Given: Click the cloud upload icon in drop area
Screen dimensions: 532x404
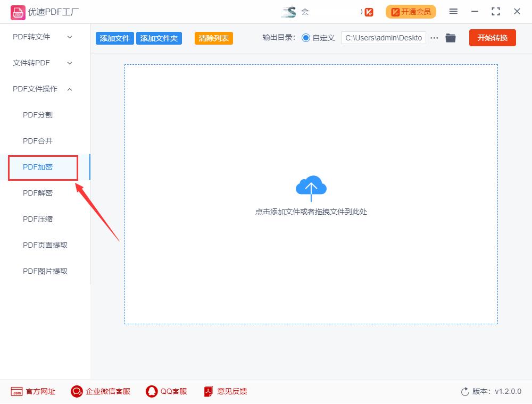Looking at the screenshot, I should pos(311,187).
